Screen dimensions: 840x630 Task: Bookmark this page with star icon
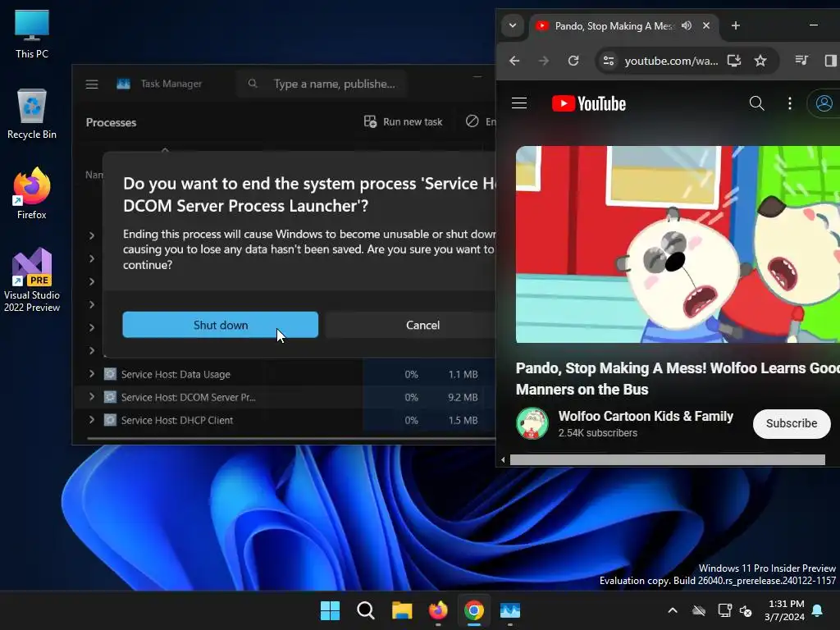760,61
